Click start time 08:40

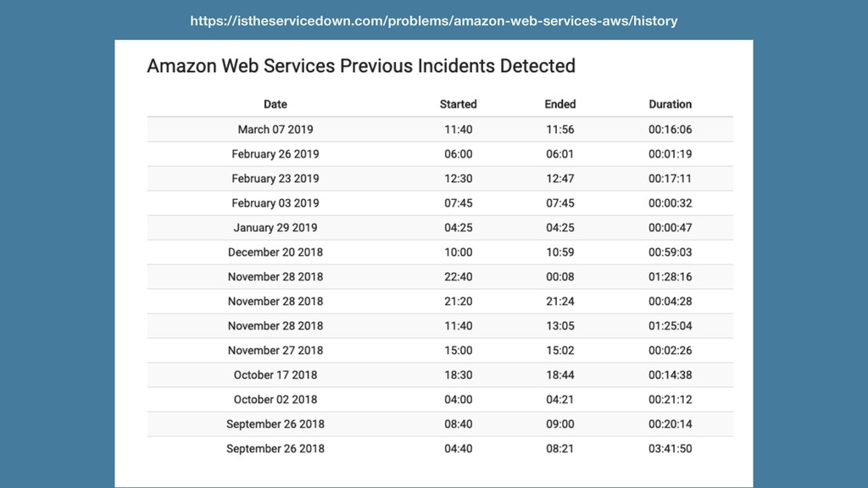pyautogui.click(x=459, y=424)
